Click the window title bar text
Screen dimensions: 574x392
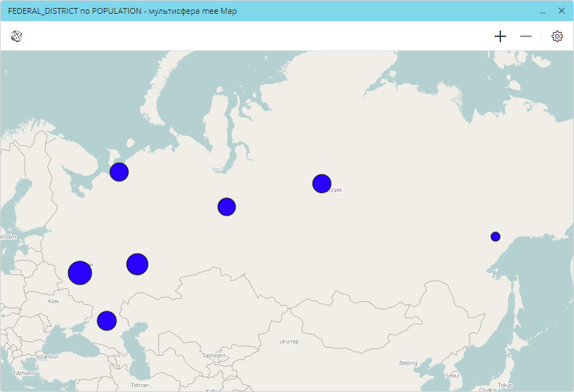(122, 12)
